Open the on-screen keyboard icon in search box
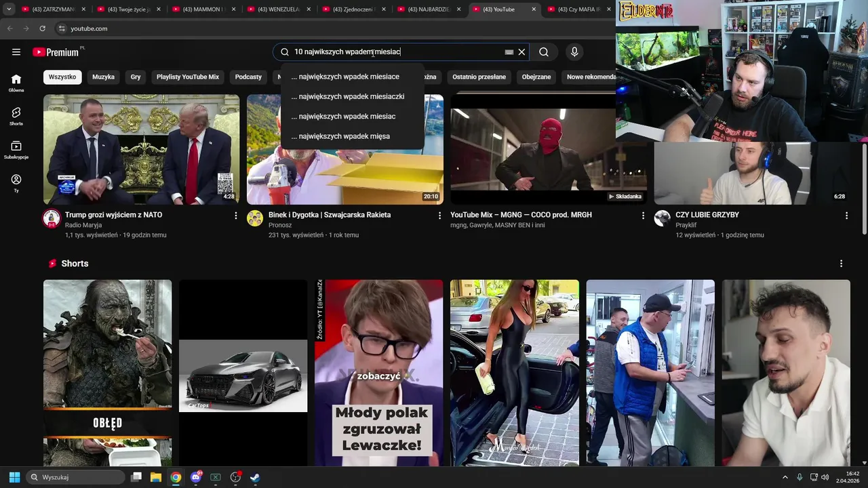868x488 pixels. [509, 52]
